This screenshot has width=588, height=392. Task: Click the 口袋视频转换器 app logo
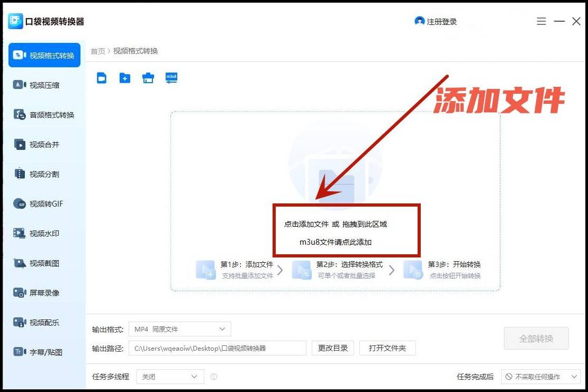click(x=15, y=21)
